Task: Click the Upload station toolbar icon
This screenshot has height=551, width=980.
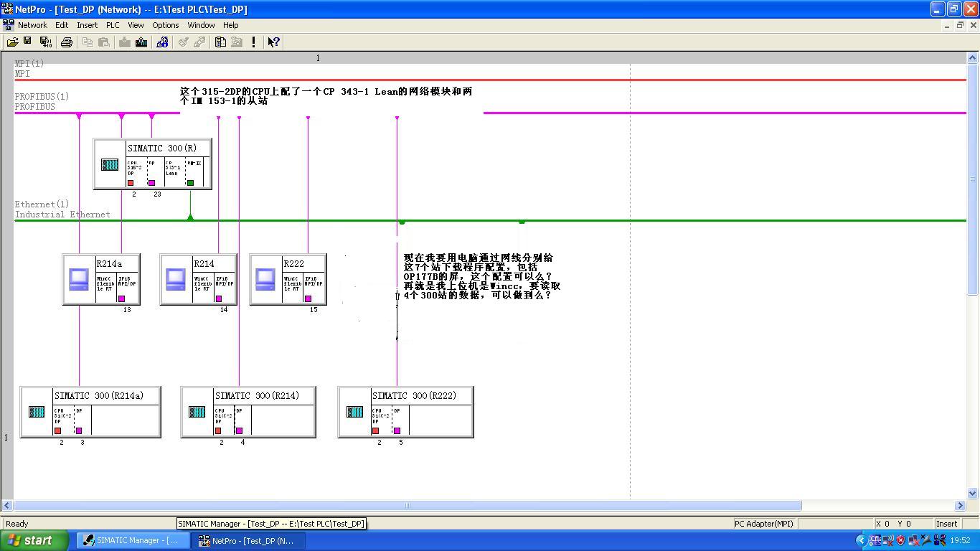Action: [x=141, y=42]
